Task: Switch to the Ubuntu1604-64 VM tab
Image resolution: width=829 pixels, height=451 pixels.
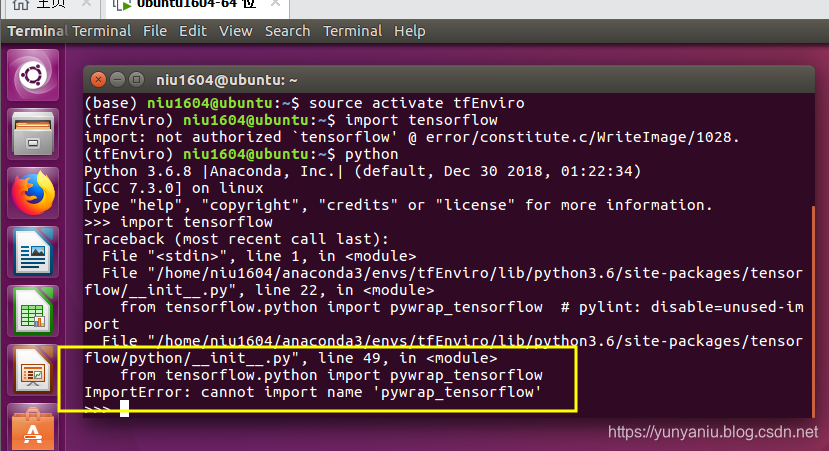Action: click(196, 5)
